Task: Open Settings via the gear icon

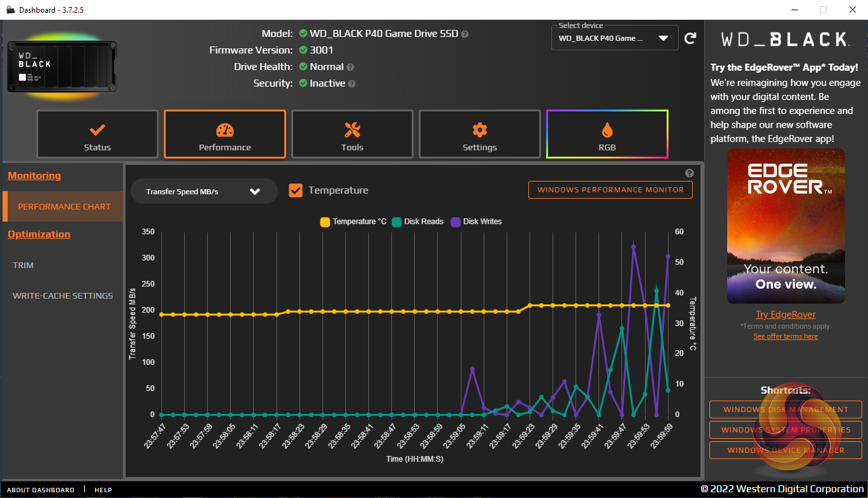Action: coord(479,134)
